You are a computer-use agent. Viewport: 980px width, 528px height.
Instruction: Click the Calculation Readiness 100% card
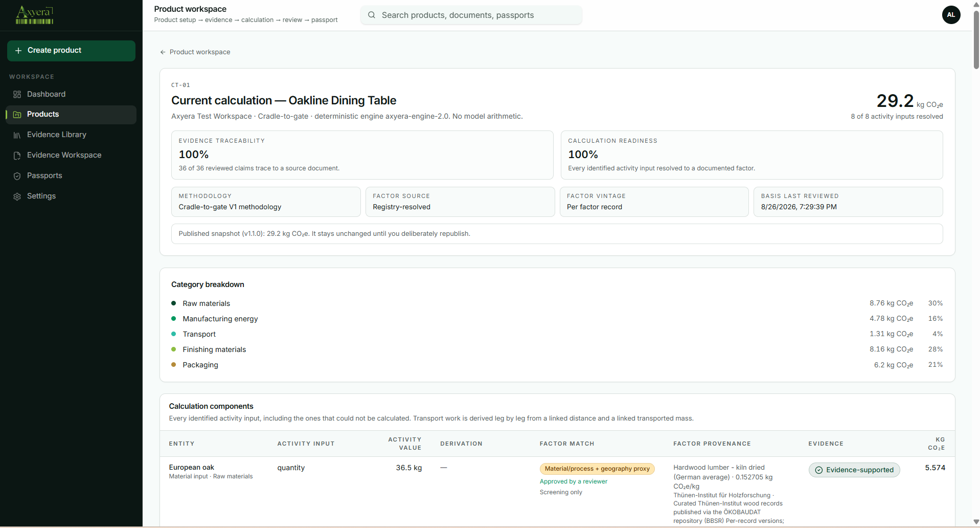(x=752, y=155)
